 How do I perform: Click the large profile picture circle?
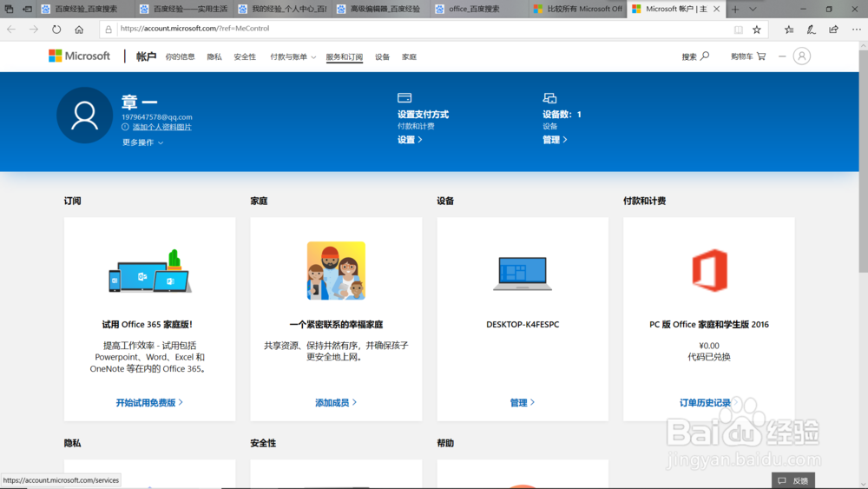coord(85,116)
